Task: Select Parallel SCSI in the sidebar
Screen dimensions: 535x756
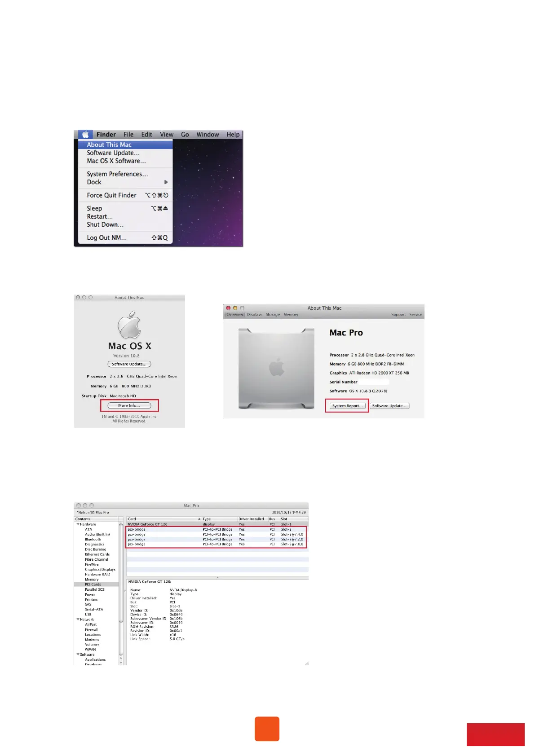Action: click(95, 589)
